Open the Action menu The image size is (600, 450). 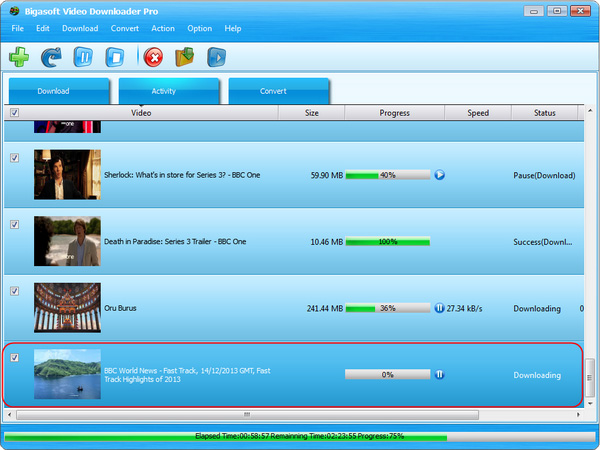pyautogui.click(x=163, y=28)
